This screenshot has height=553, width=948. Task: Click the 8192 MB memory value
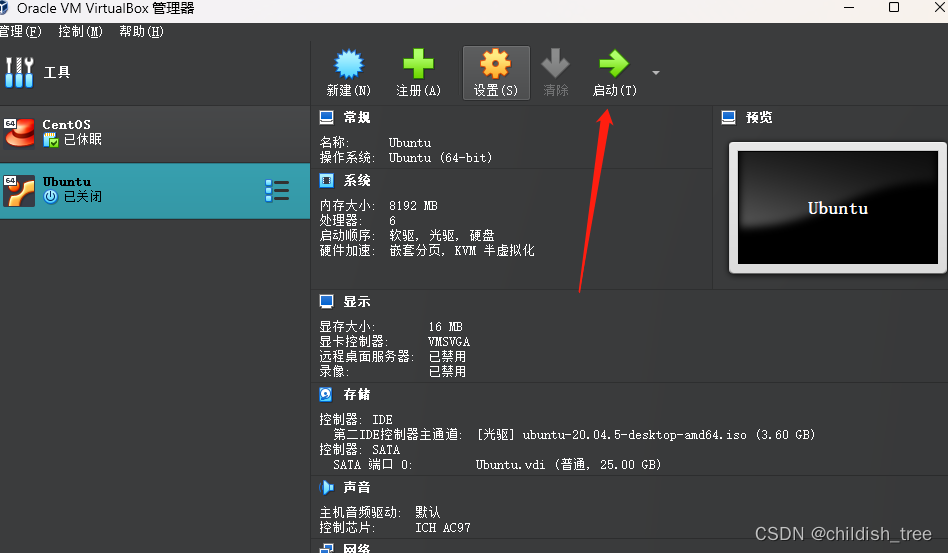tap(413, 205)
